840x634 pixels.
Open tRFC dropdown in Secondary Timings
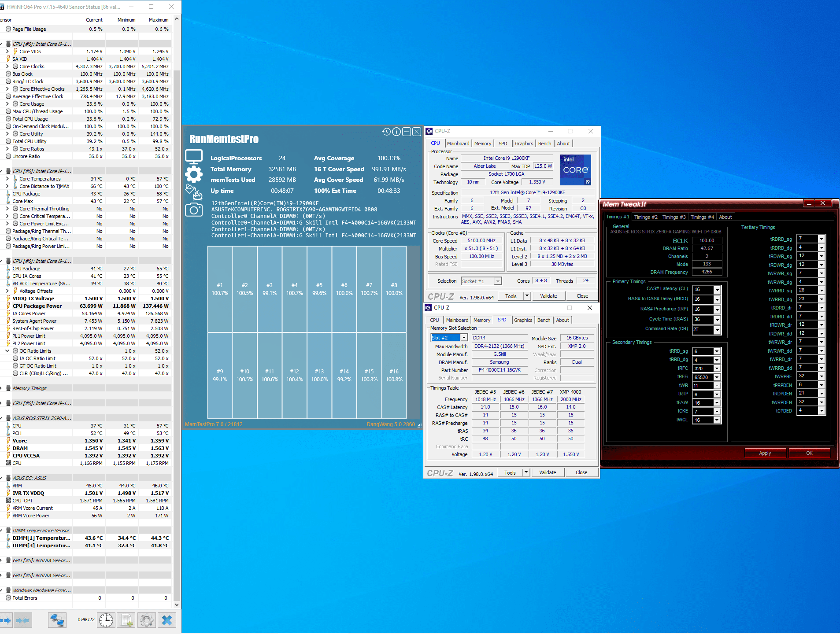tap(717, 369)
